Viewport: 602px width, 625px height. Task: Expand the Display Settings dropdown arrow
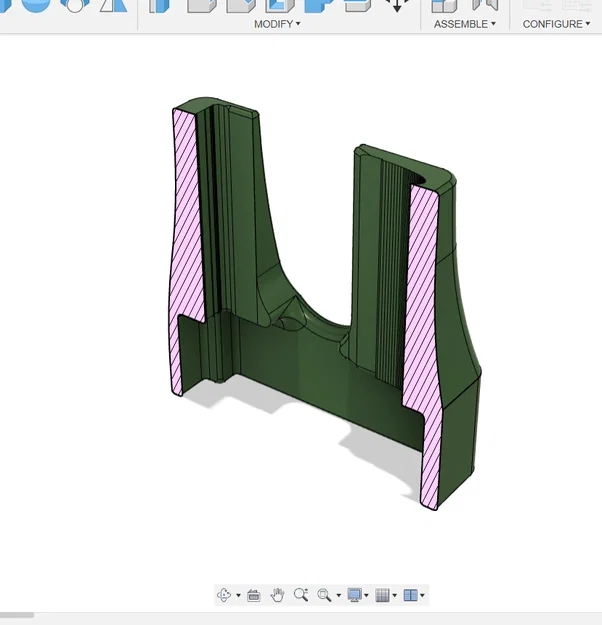point(366,596)
